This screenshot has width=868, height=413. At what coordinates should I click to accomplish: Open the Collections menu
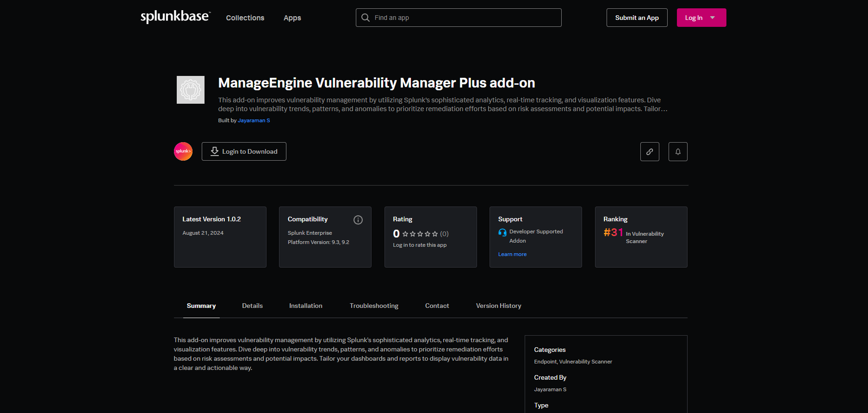[x=245, y=18]
